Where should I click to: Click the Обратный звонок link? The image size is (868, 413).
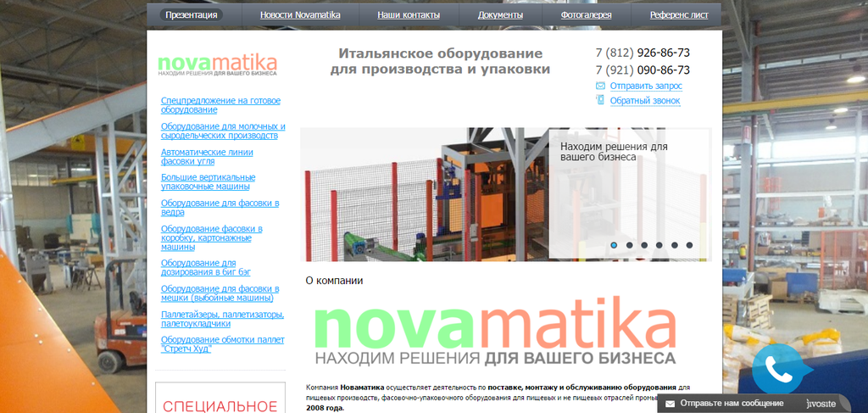(x=645, y=101)
